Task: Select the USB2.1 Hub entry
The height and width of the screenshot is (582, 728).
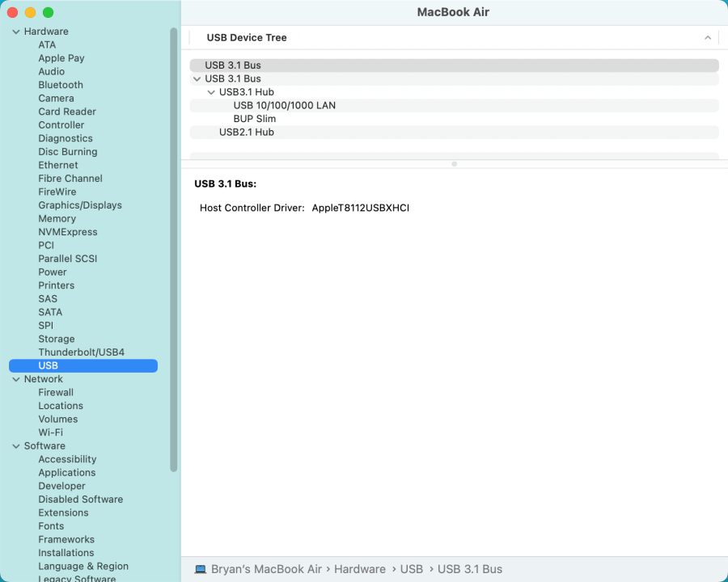Action: point(244,132)
